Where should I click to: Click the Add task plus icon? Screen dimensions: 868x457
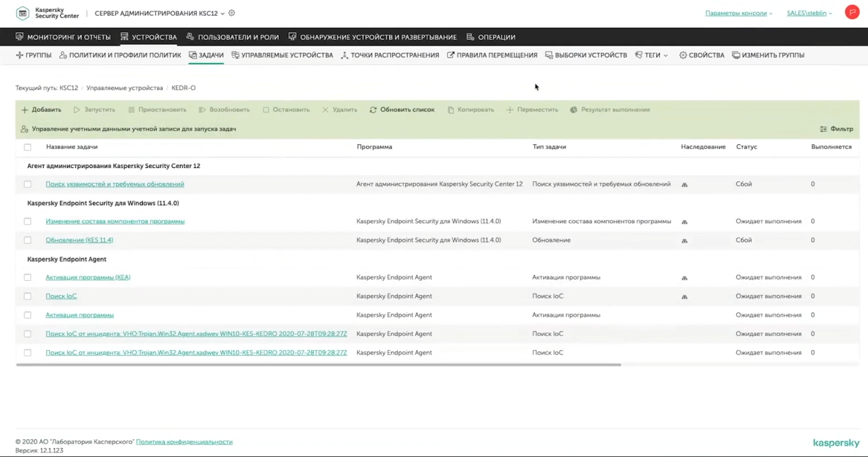[x=24, y=110]
